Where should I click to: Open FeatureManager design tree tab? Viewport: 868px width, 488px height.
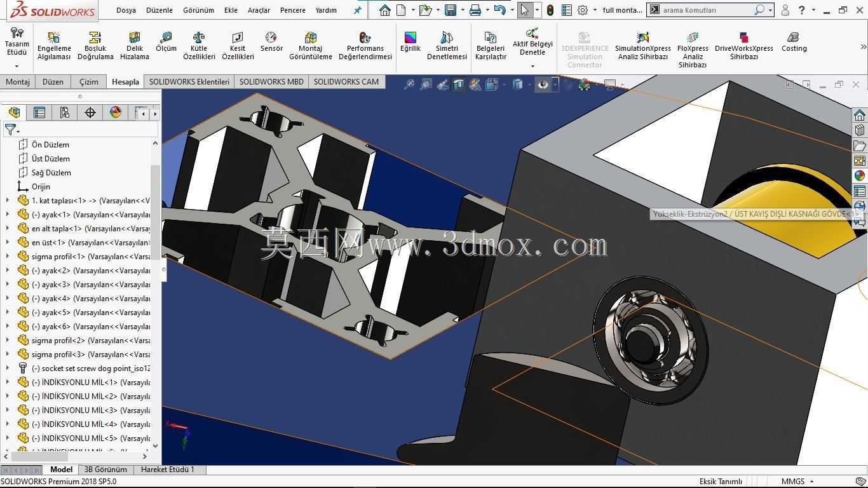point(14,112)
